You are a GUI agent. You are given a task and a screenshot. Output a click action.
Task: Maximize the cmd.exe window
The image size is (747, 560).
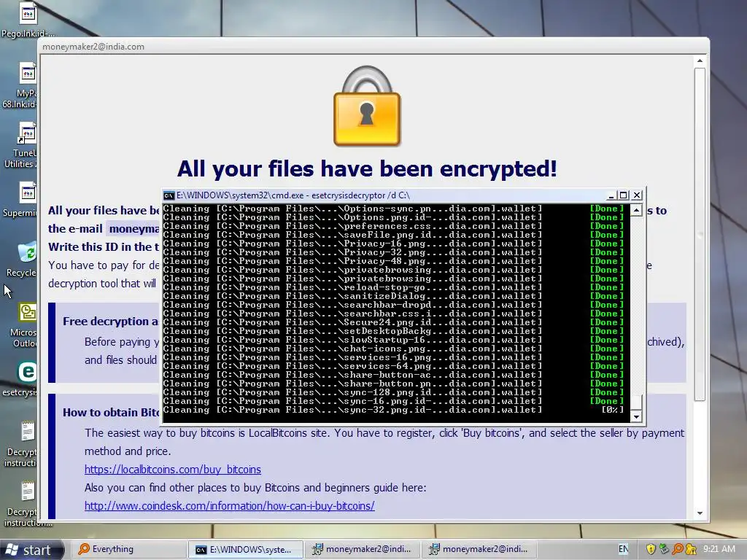click(624, 195)
